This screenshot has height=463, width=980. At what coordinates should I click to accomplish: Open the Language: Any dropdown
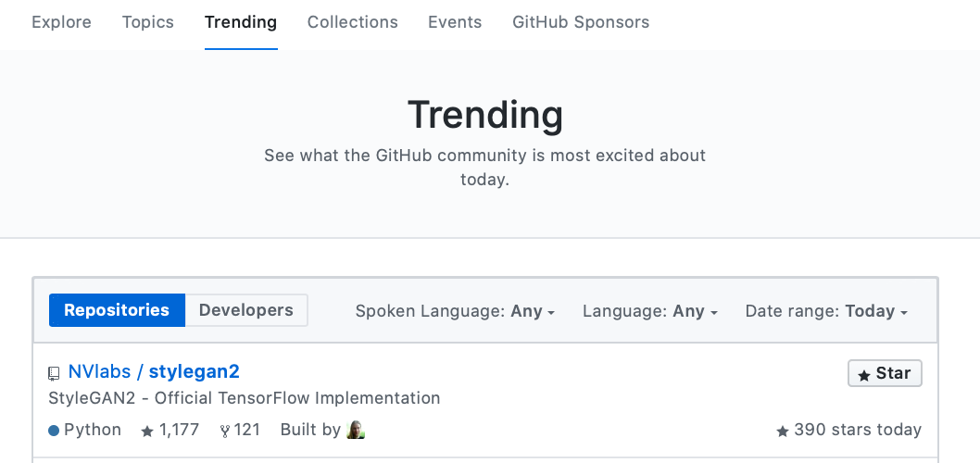650,311
